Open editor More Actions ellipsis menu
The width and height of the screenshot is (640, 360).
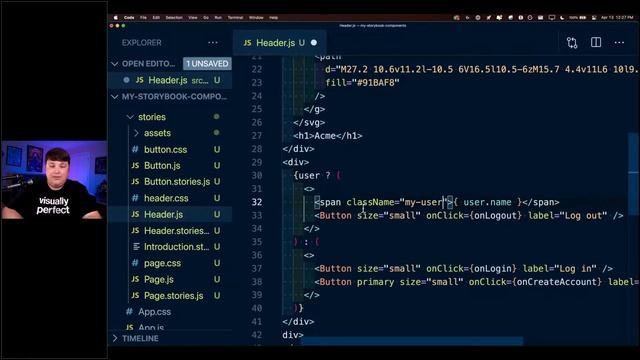click(x=619, y=42)
